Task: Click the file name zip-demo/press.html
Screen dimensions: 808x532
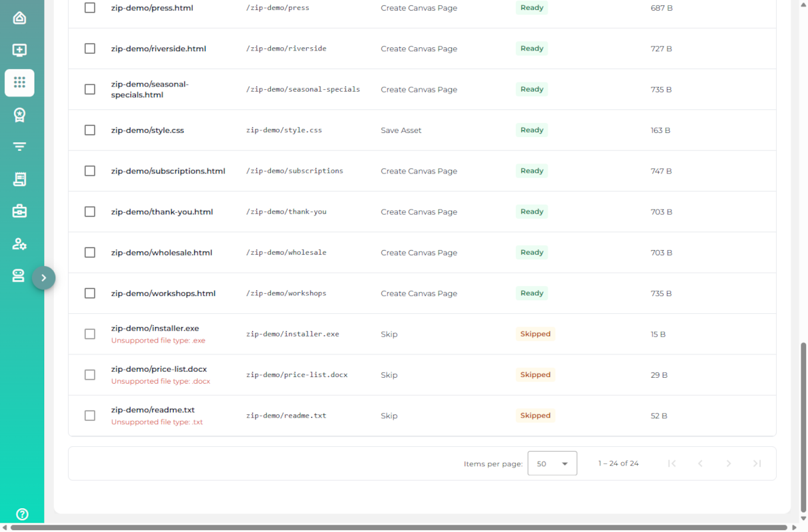Action: click(x=152, y=8)
